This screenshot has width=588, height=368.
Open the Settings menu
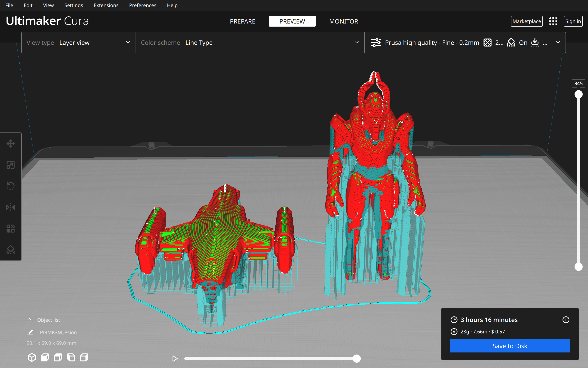coord(74,5)
